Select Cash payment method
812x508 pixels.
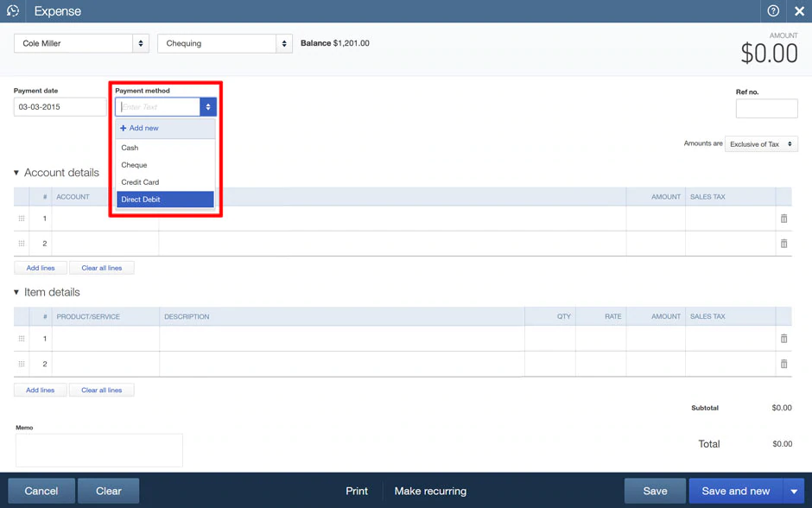click(165, 148)
